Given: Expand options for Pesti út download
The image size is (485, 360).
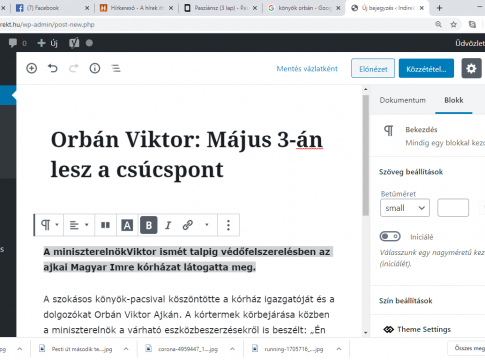Looking at the screenshot, I should point(126,349).
